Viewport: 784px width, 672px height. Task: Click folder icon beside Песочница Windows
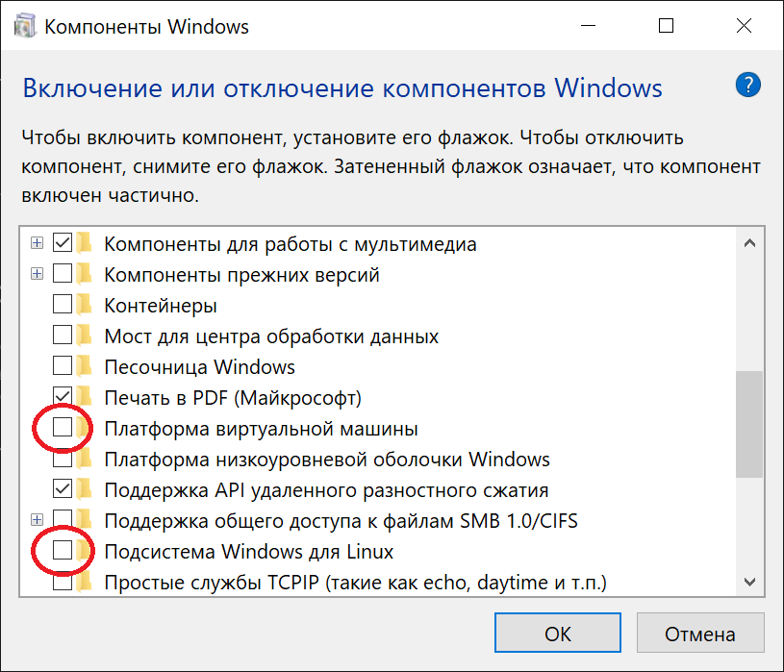86,367
